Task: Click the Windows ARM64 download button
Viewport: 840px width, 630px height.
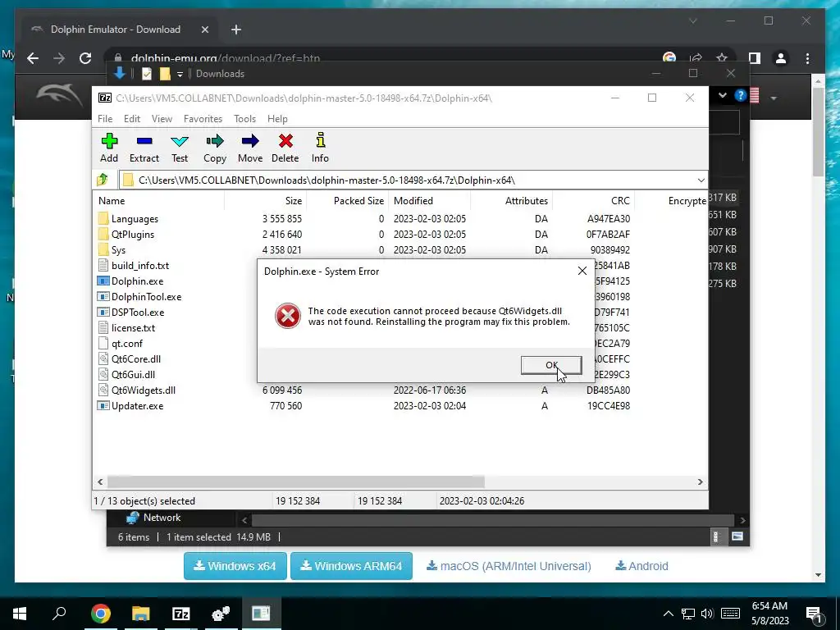Action: (x=351, y=566)
